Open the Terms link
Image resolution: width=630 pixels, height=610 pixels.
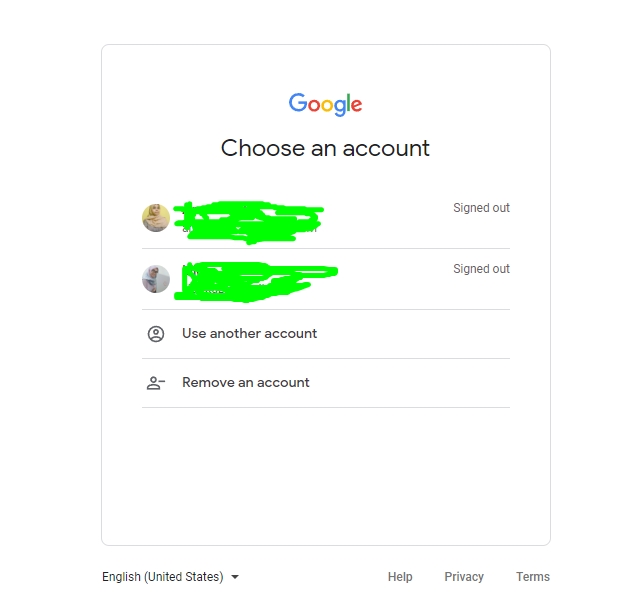click(x=533, y=577)
